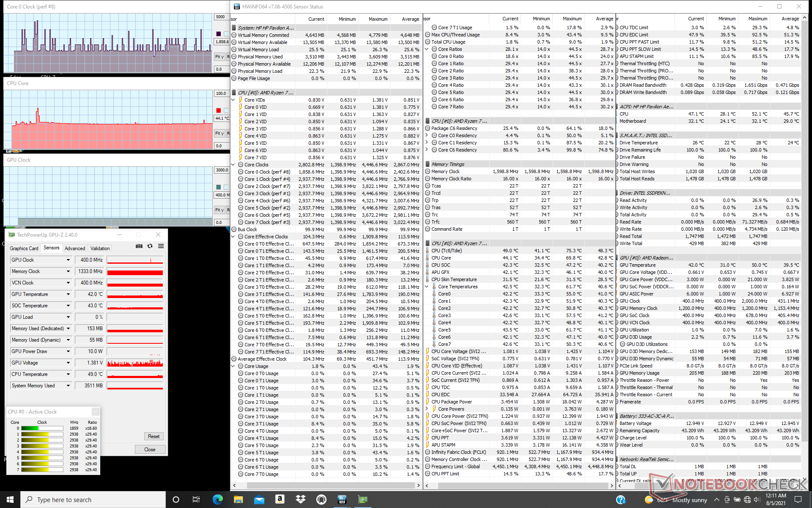Click the red CPU Core graph color swatch
Image resolution: width=812 pixels, height=508 pixels.
[x=219, y=110]
